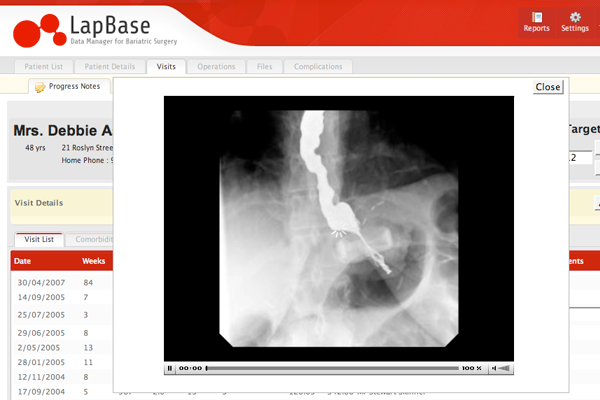Pause the X-ray video playback

[170, 368]
